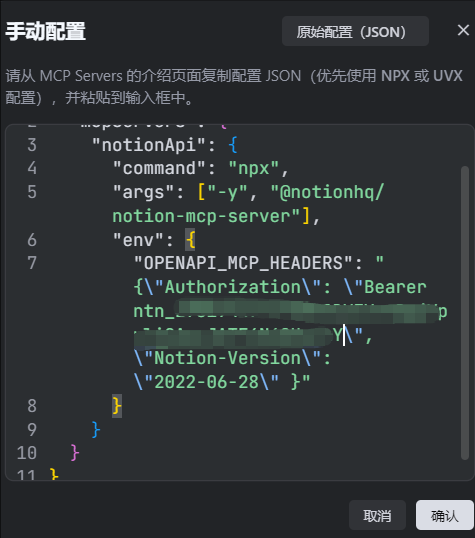
Task: Confirm the configuration with 确认 button
Action: (445, 515)
